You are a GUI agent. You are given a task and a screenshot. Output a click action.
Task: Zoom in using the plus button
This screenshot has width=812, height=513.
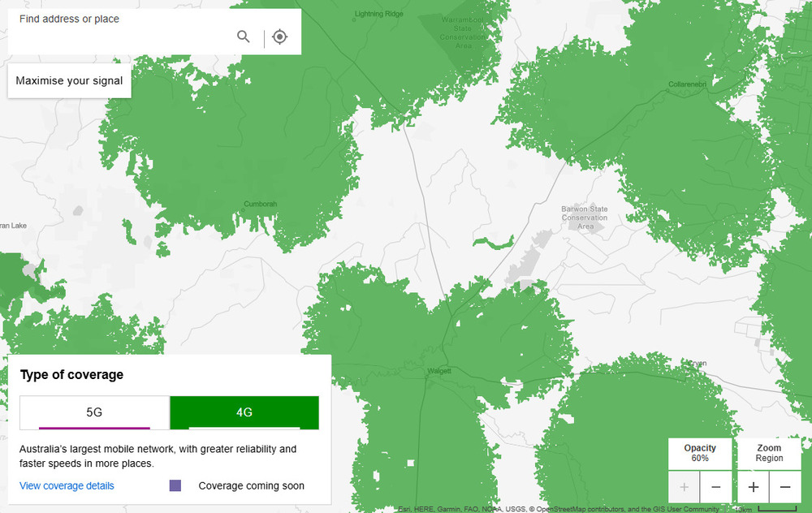coord(754,487)
